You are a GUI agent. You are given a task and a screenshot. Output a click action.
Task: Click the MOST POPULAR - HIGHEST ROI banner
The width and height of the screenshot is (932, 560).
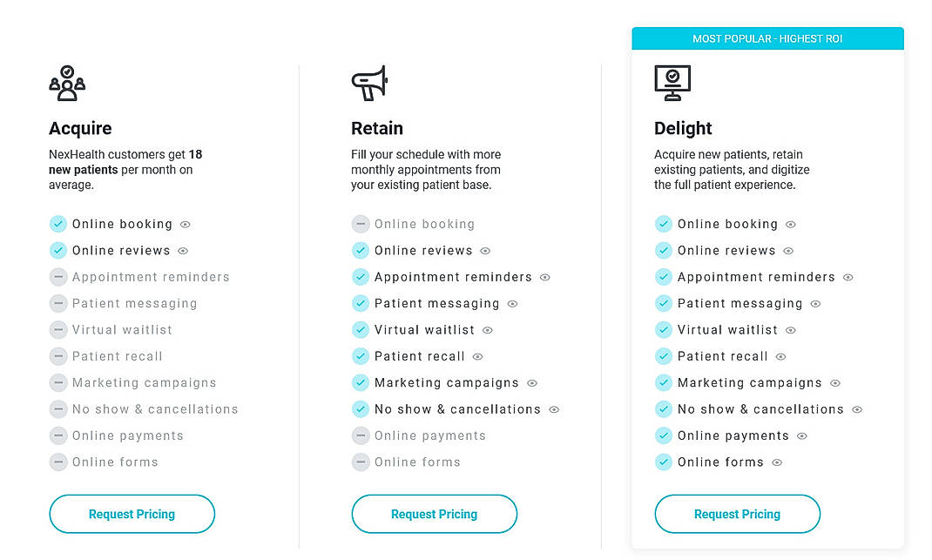(767, 38)
